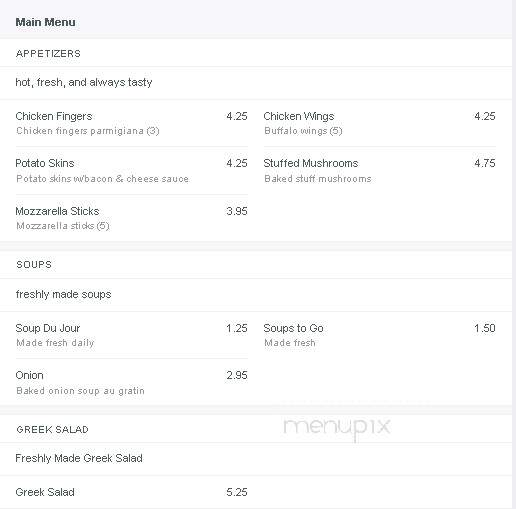Select the GREEK SALAD section header

coord(52,429)
